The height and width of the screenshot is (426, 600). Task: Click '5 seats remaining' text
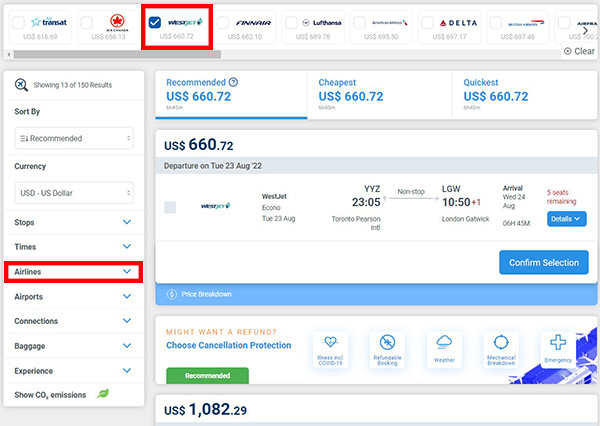click(x=561, y=197)
